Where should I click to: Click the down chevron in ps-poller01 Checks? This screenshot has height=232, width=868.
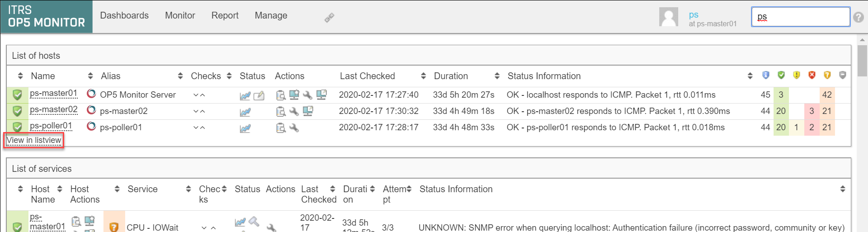click(x=196, y=128)
